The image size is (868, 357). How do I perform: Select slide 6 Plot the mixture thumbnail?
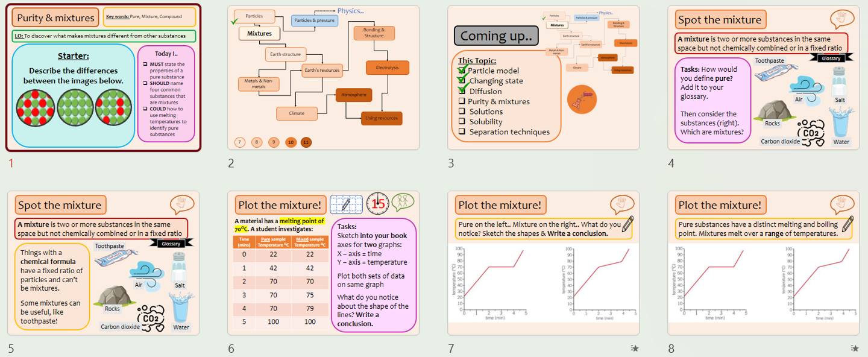[323, 264]
